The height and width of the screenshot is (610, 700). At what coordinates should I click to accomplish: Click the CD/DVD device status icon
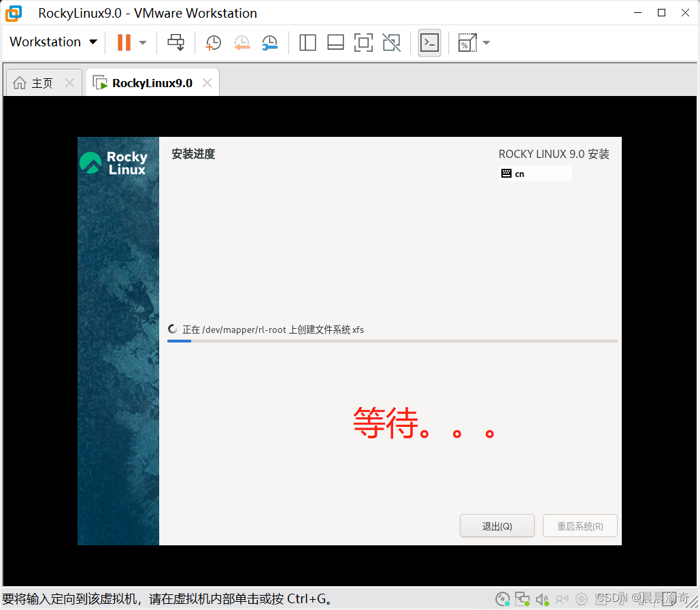[x=503, y=599]
